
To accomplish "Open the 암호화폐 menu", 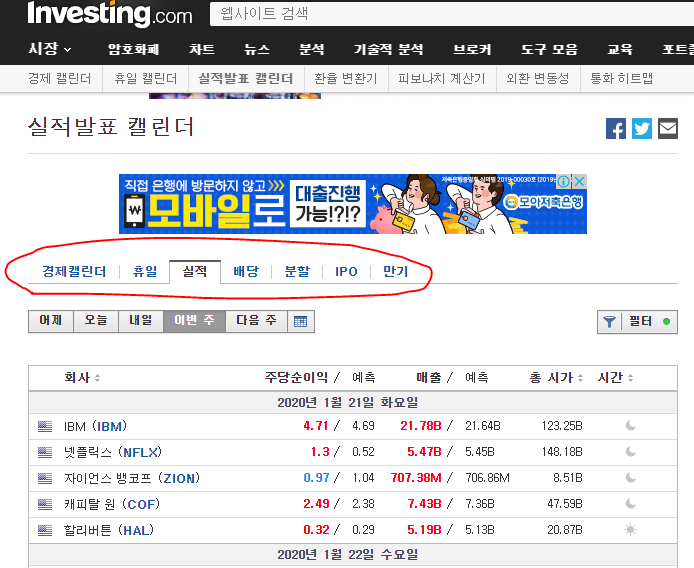I will (x=134, y=49).
